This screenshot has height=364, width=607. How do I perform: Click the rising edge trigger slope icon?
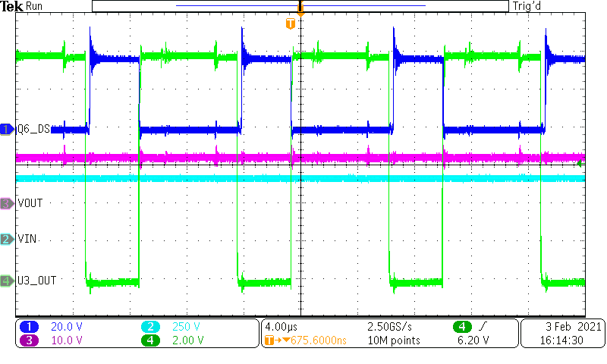click(x=483, y=327)
